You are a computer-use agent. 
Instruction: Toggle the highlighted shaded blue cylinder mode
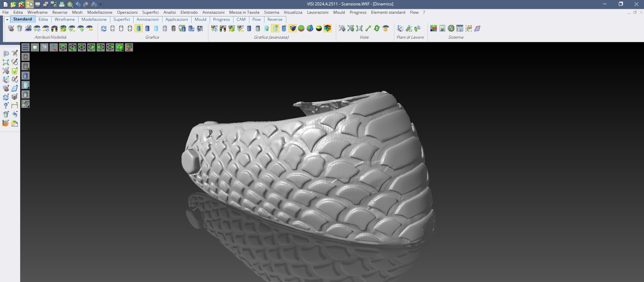coord(138,28)
